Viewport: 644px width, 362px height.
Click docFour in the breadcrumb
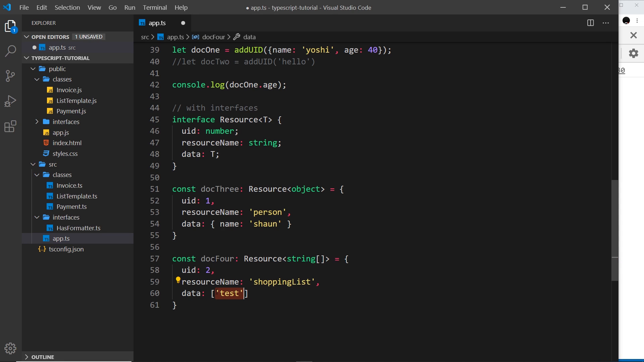tap(213, 37)
